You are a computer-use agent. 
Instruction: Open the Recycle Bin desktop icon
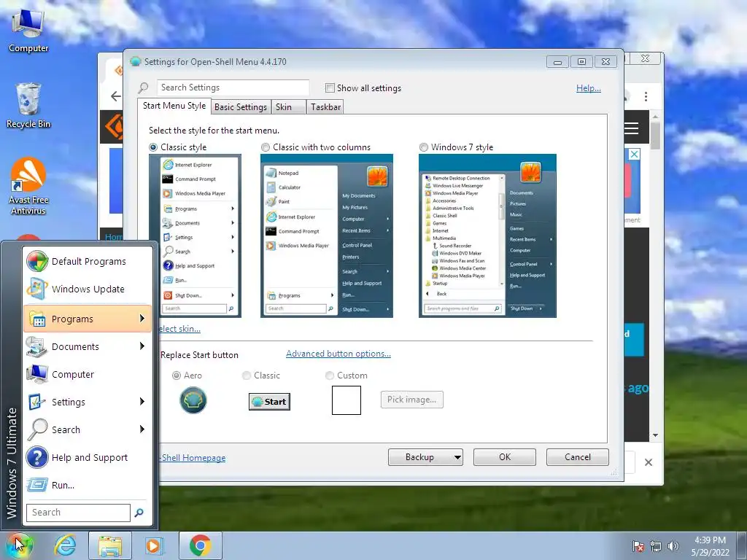pyautogui.click(x=28, y=106)
